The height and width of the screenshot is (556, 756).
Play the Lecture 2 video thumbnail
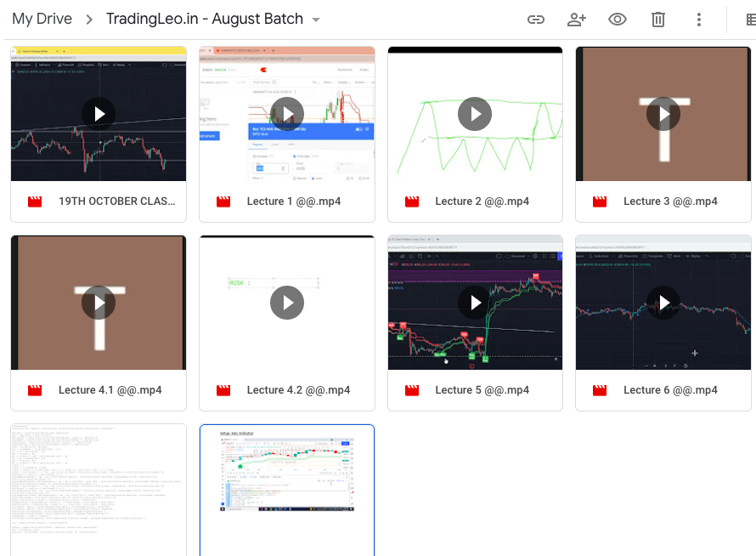point(475,114)
